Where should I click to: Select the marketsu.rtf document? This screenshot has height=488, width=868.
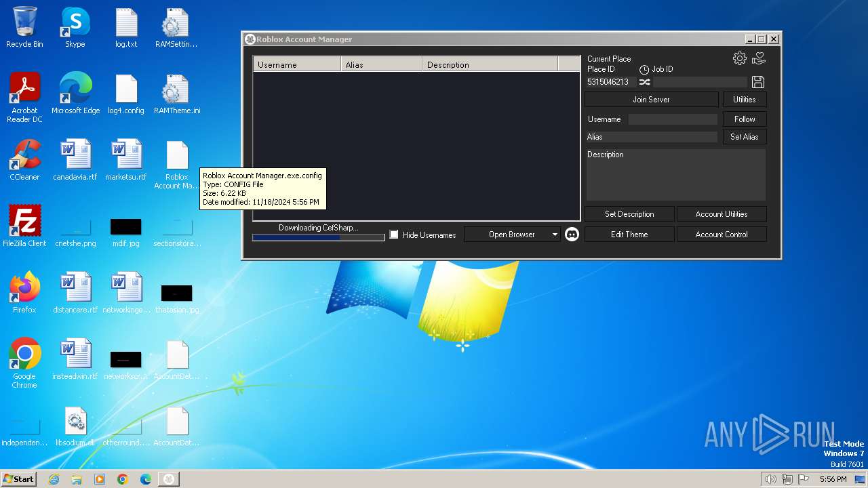tap(126, 161)
